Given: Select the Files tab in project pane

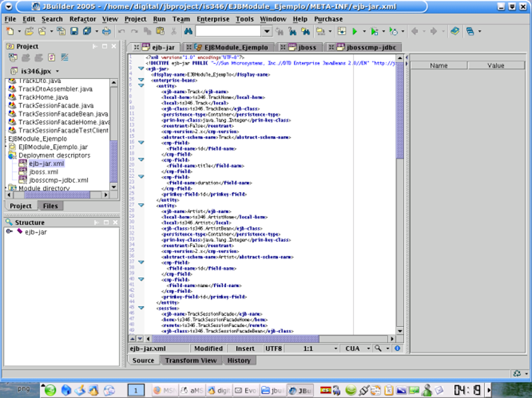Looking at the screenshot, I should pyautogui.click(x=50, y=206).
